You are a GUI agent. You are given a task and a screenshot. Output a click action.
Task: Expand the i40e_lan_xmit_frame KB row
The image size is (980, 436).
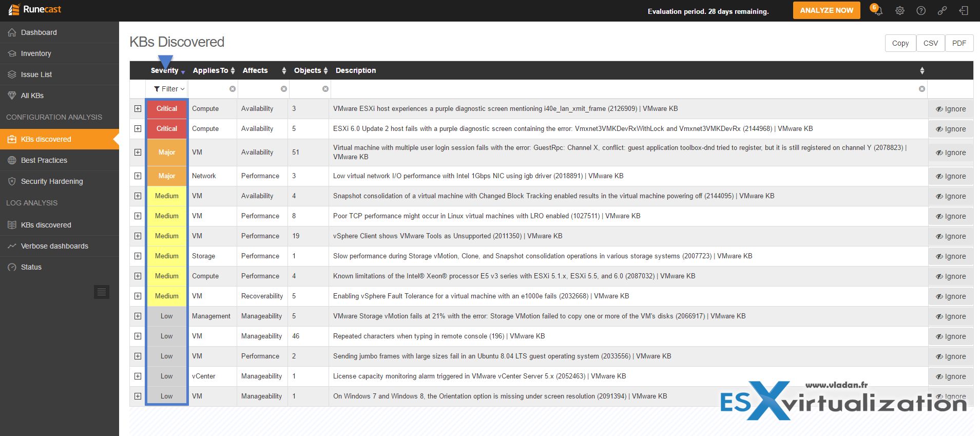138,108
